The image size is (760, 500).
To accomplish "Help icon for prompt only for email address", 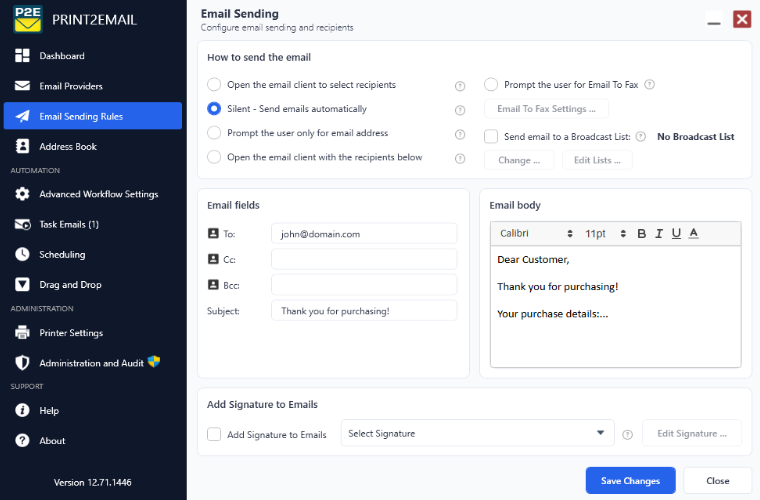I will pos(460,134).
